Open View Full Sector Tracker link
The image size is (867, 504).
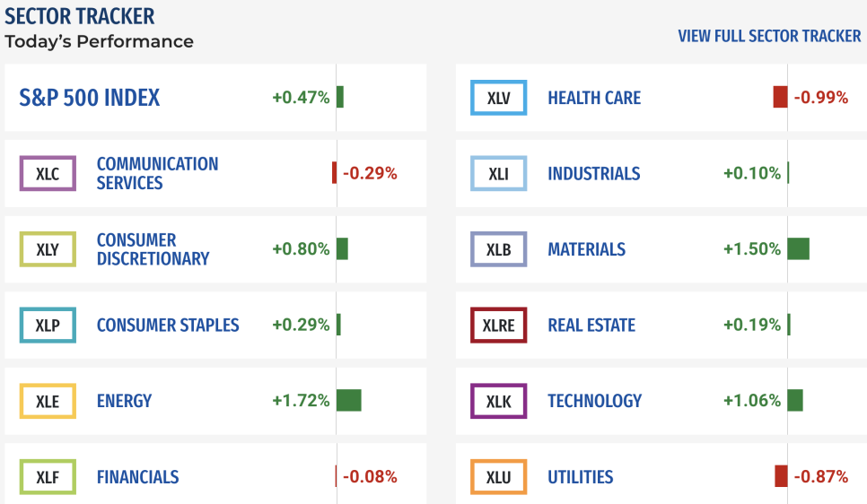pyautogui.click(x=769, y=36)
